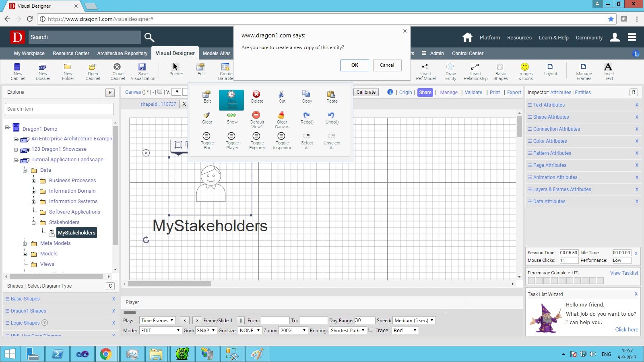Image resolution: width=644 pixels, height=362 pixels.
Task: Click Cancel in the confirm dialog
Action: 387,65
